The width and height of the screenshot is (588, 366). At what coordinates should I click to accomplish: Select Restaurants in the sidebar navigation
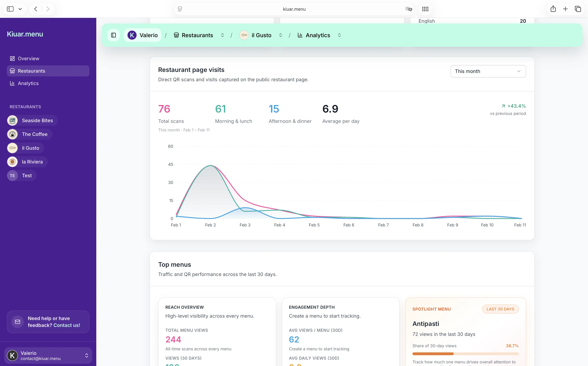[x=31, y=71]
